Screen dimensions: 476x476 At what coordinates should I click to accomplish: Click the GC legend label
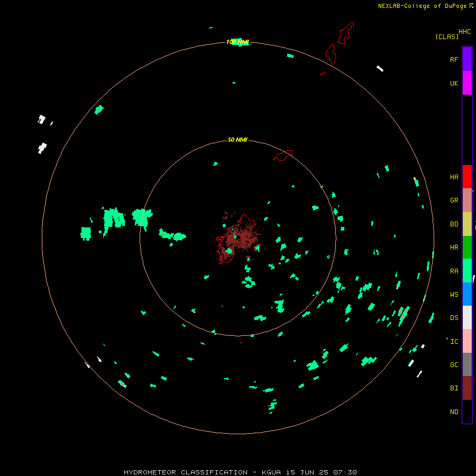[x=454, y=364]
